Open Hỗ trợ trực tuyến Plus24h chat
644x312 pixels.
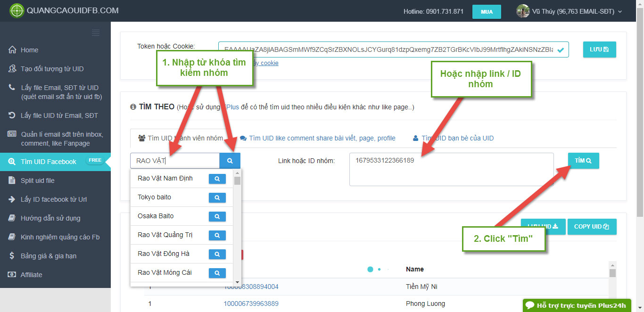point(577,305)
